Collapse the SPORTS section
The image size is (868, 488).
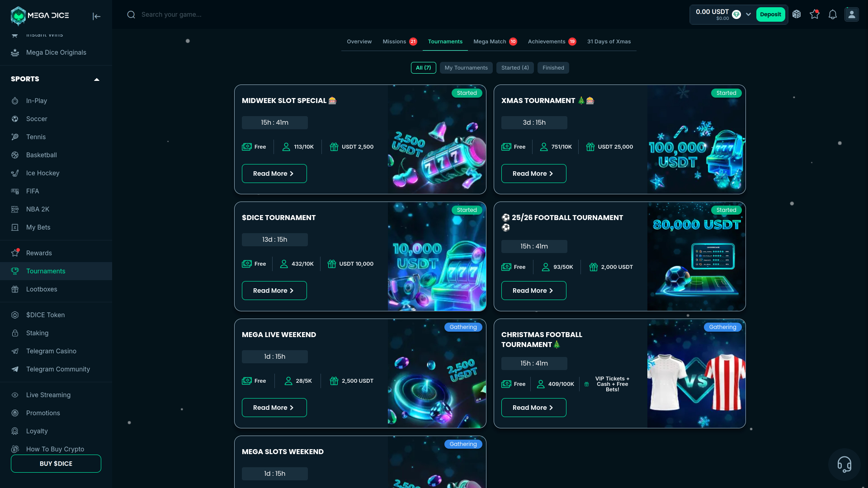point(96,80)
